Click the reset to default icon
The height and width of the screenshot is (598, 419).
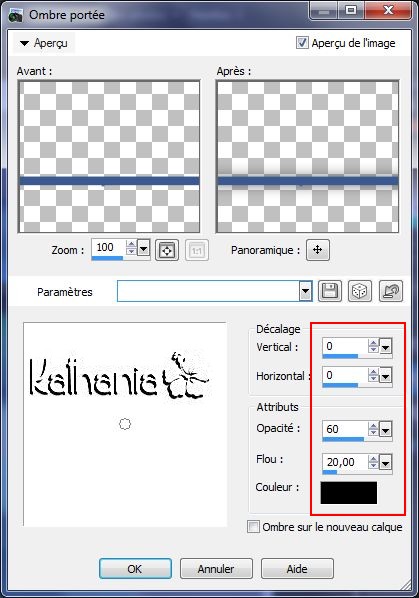coord(391,291)
